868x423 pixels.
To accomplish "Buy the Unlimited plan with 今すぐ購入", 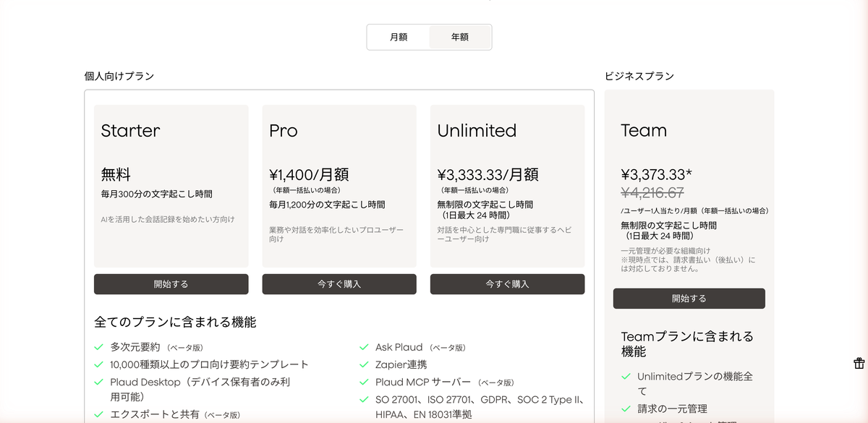I will point(507,284).
